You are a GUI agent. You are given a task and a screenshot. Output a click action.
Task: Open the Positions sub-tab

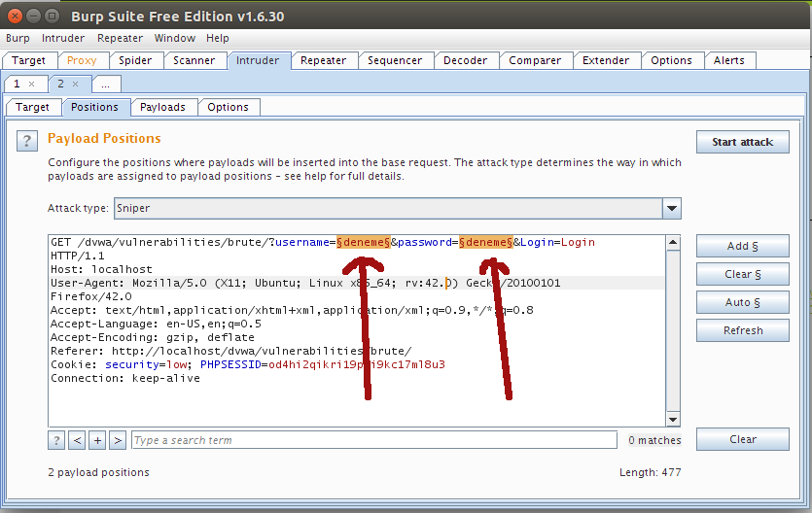pyautogui.click(x=94, y=107)
